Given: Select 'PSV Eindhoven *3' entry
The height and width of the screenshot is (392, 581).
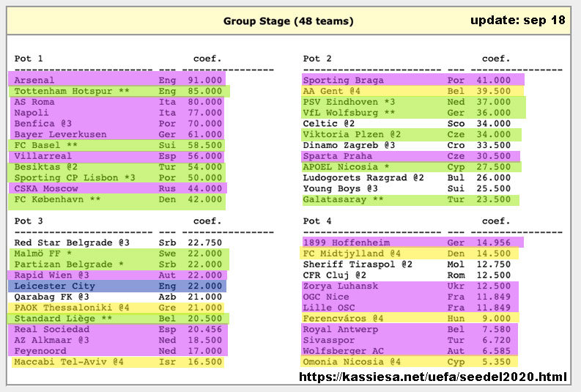Looking at the screenshot, I should (349, 102).
